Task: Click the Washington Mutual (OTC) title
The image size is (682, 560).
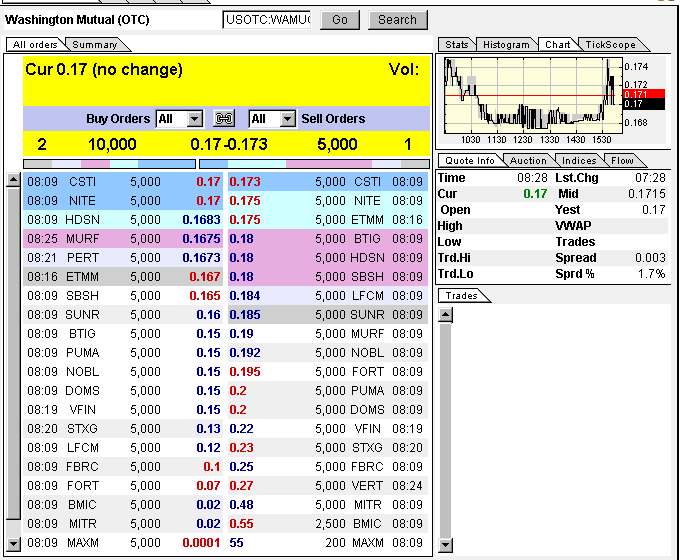Action: 77,20
